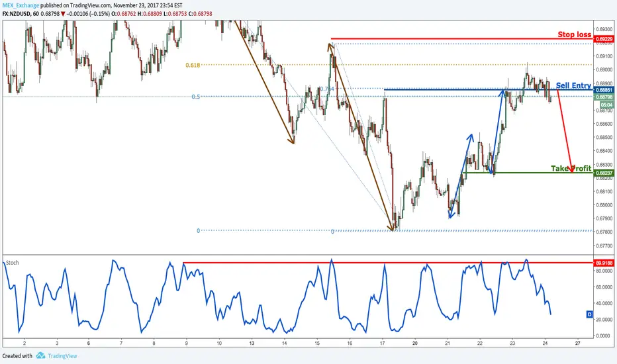Click the closing value C:0.68798 in header
617x364 pixels.
(x=201, y=14)
